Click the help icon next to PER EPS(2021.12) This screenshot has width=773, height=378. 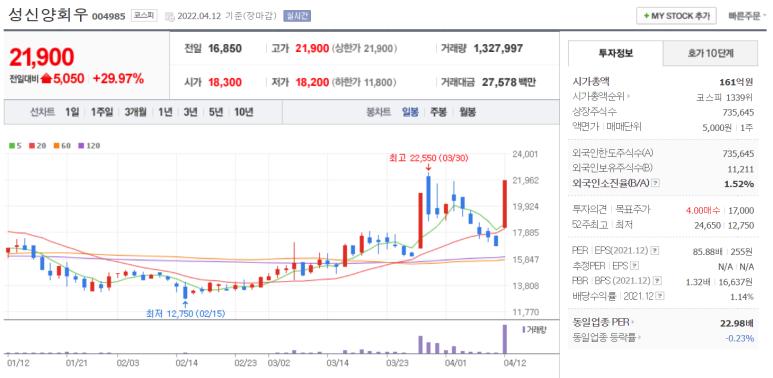pos(655,251)
